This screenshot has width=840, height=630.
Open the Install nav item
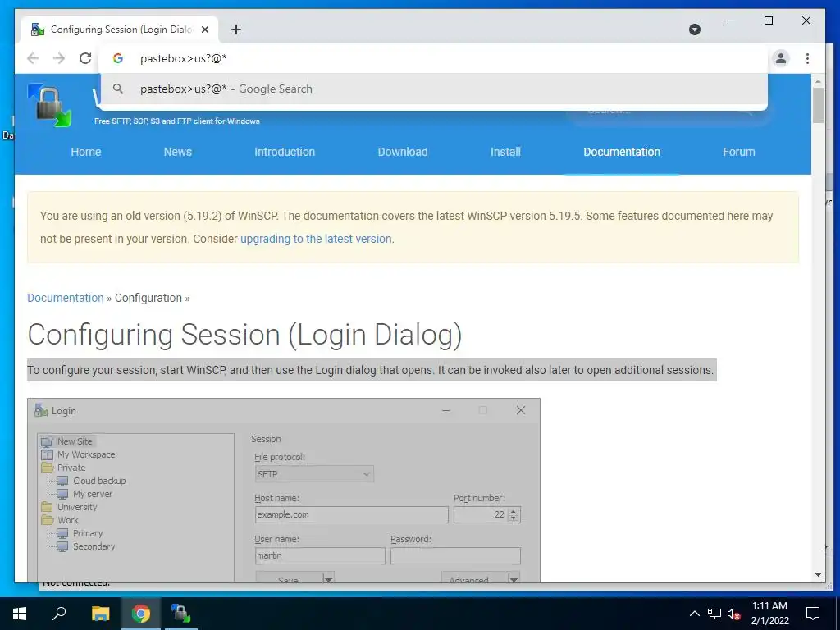505,152
